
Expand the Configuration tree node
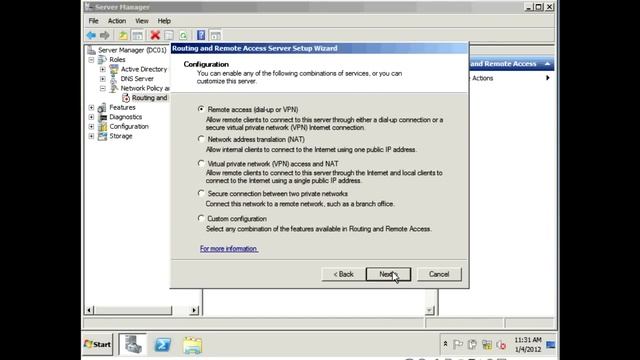pos(91,127)
